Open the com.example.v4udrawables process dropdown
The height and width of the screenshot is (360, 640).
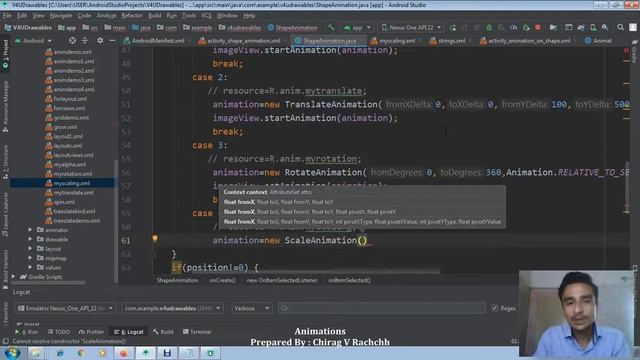172,308
